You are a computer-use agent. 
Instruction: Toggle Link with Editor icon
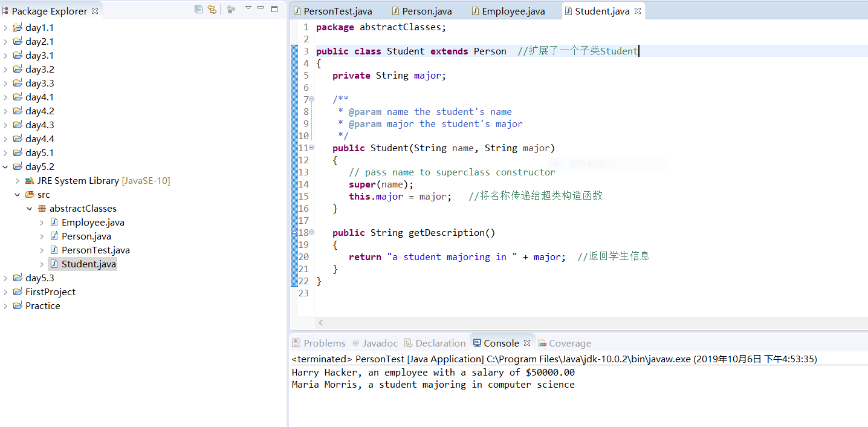point(212,9)
